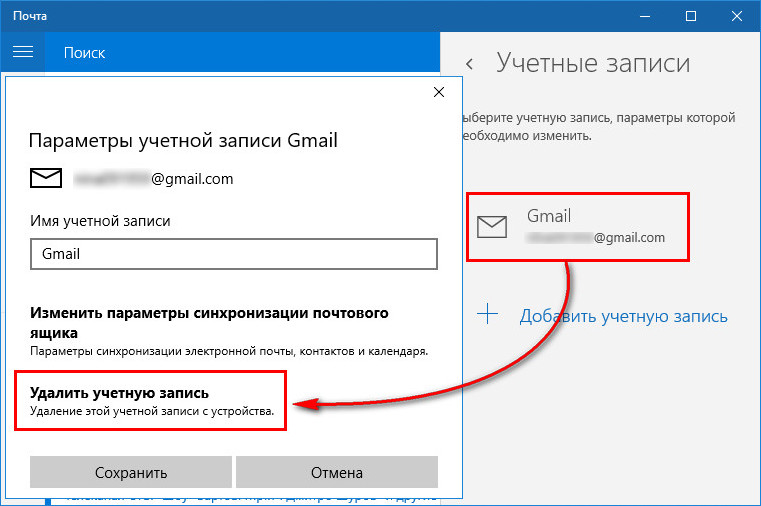Maximize the Почта window
Image resolution: width=761 pixels, height=506 pixels.
[691, 16]
